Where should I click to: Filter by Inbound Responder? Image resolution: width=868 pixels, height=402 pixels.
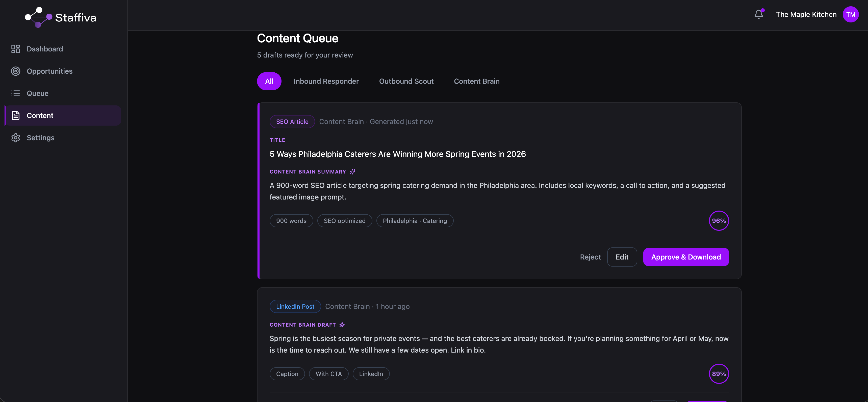point(326,81)
